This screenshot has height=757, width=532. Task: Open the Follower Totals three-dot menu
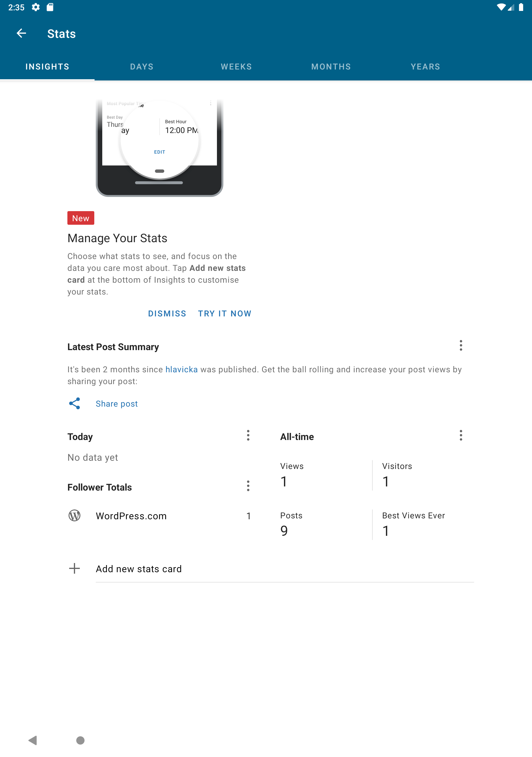[x=248, y=486]
